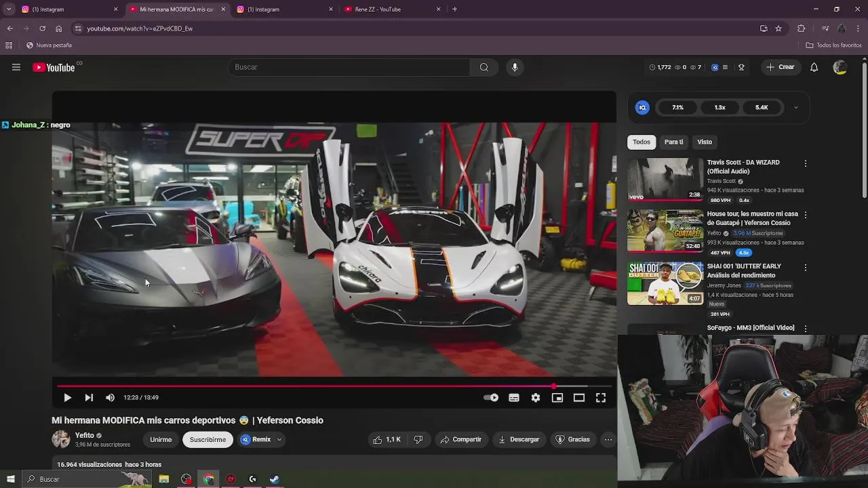Open Yefito channel avatar
This screenshot has width=868, height=488.
pyautogui.click(x=61, y=439)
